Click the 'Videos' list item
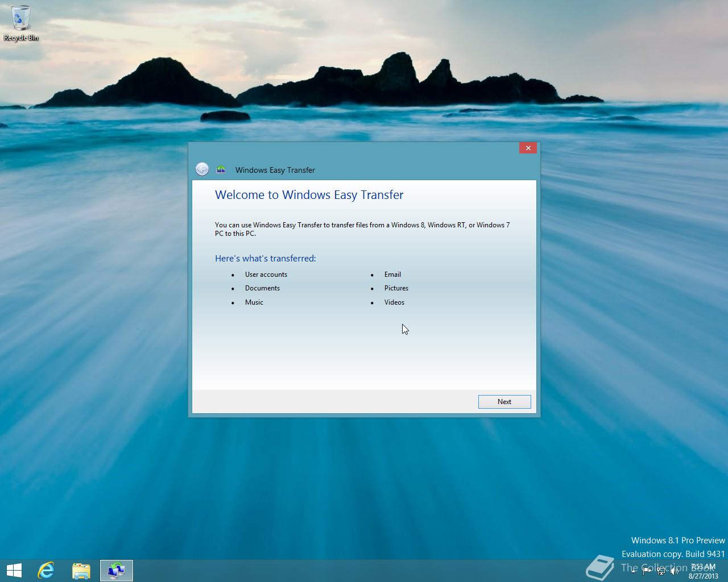 coord(394,302)
